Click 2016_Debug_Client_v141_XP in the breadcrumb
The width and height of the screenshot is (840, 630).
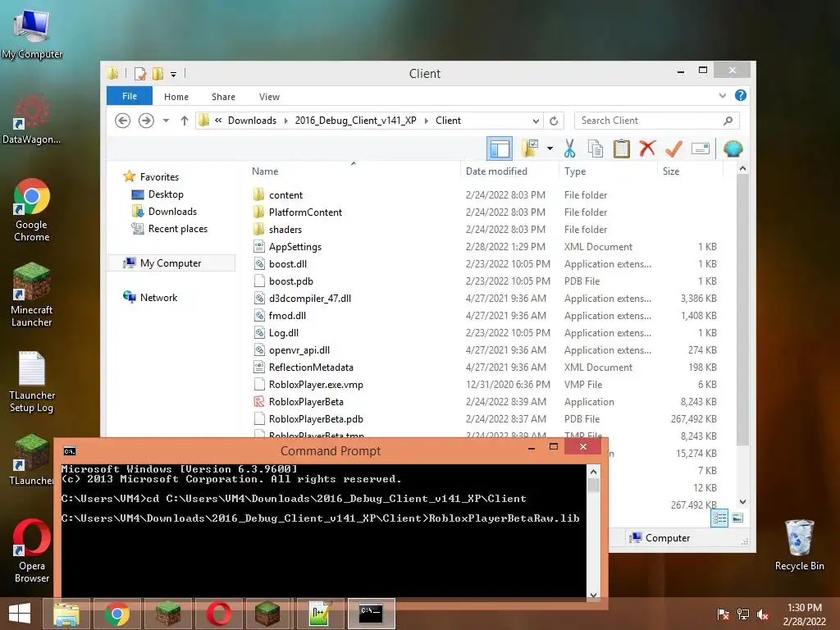click(356, 121)
